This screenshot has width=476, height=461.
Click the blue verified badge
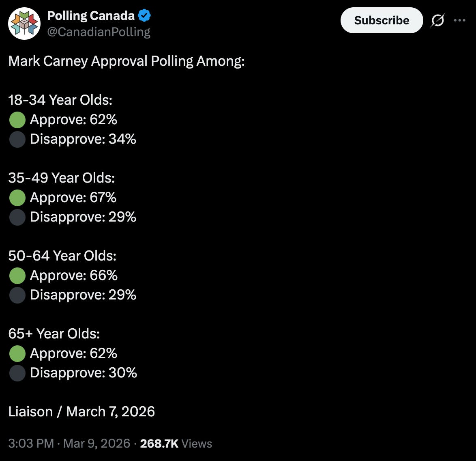144,15
